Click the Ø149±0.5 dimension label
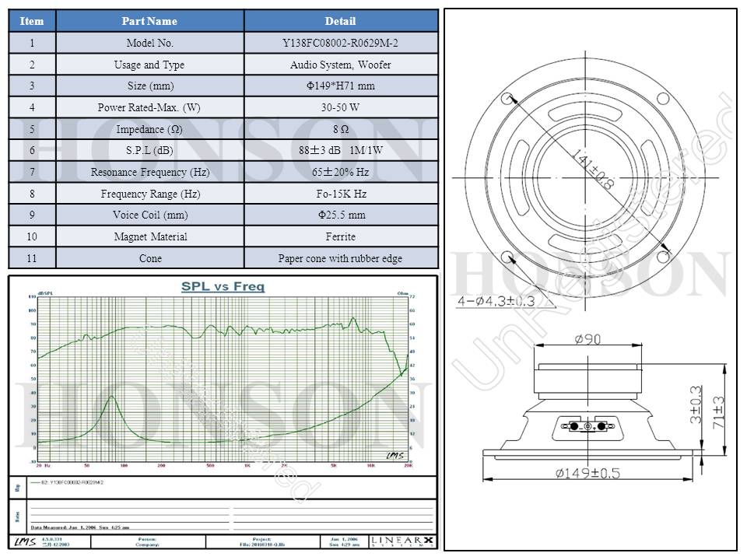 click(x=587, y=473)
